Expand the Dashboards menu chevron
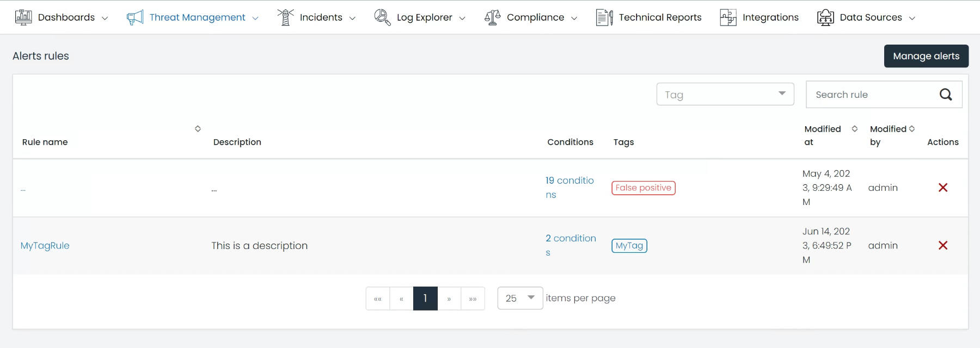980x348 pixels. (x=105, y=18)
